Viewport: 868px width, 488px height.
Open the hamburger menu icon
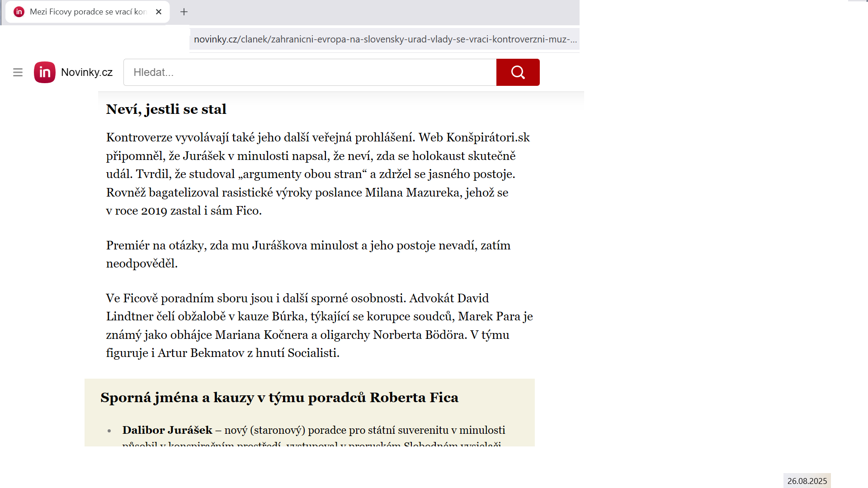18,72
